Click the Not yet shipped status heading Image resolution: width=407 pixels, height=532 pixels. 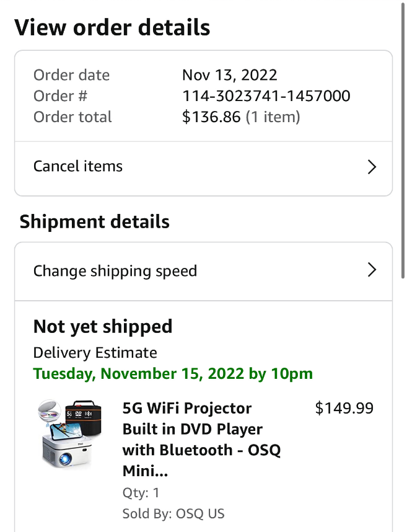(x=103, y=327)
